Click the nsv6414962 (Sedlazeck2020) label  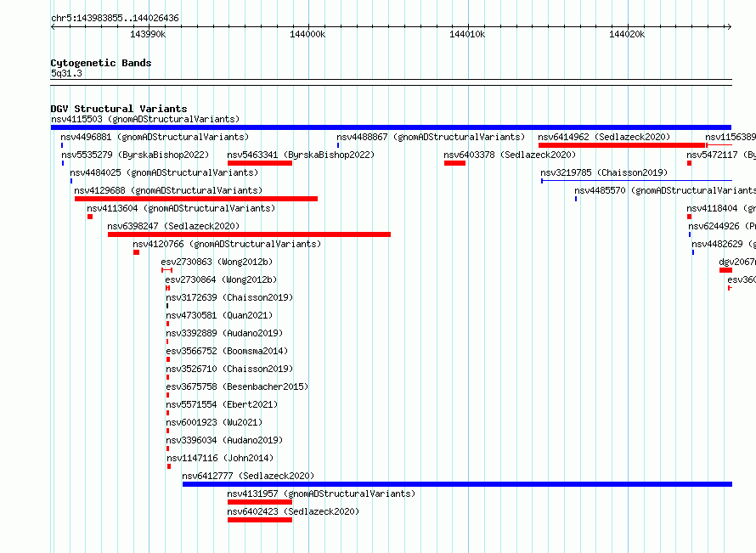click(x=604, y=137)
